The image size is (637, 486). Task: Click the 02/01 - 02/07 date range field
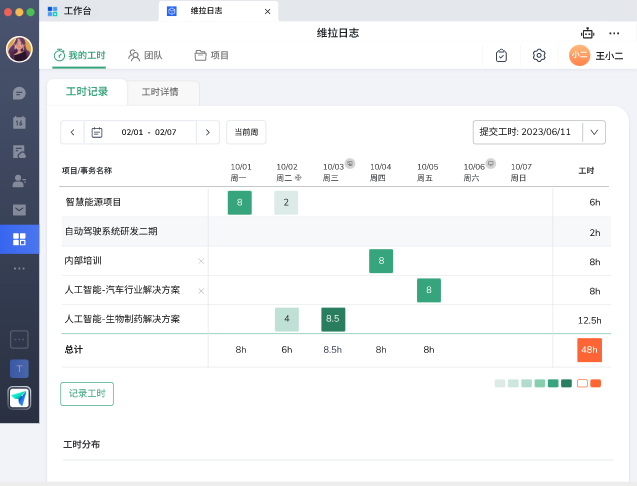149,132
